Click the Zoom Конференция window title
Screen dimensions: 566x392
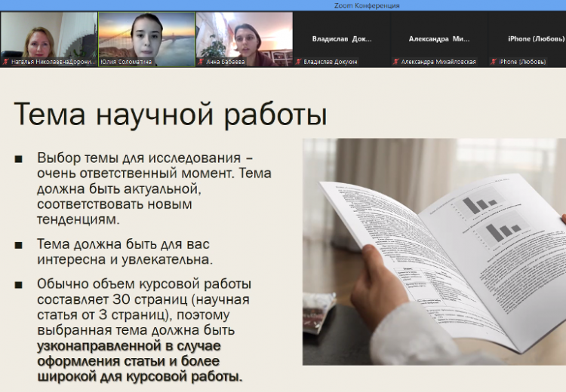pyautogui.click(x=367, y=5)
